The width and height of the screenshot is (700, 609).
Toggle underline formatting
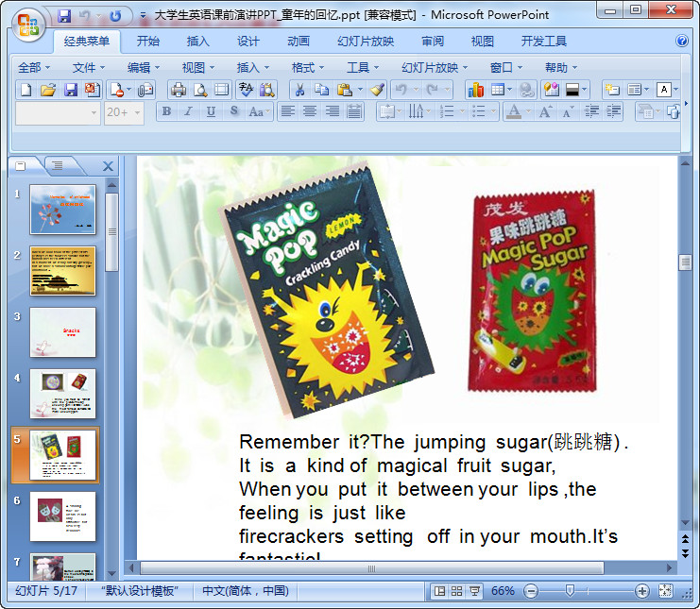(211, 112)
